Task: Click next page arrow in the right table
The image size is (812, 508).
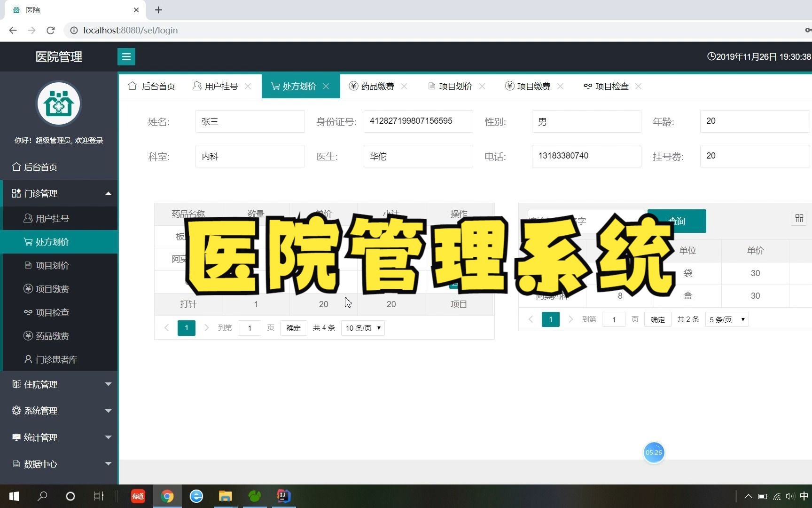Action: pyautogui.click(x=570, y=319)
